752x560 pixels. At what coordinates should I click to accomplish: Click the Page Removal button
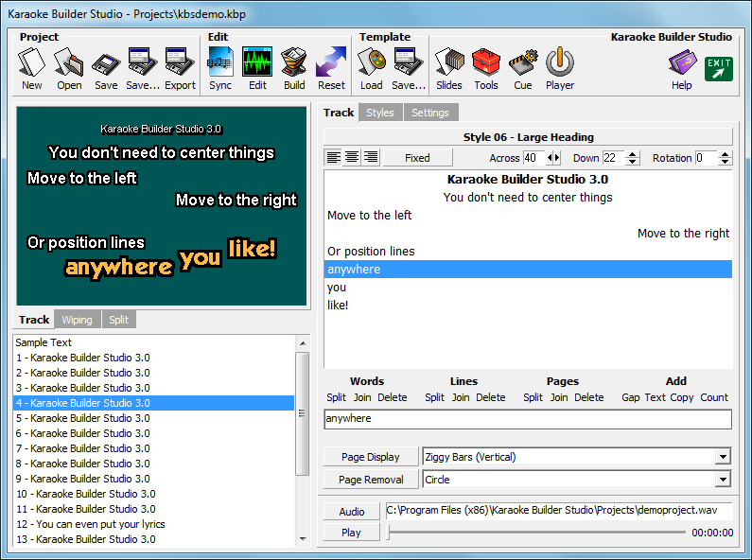370,480
